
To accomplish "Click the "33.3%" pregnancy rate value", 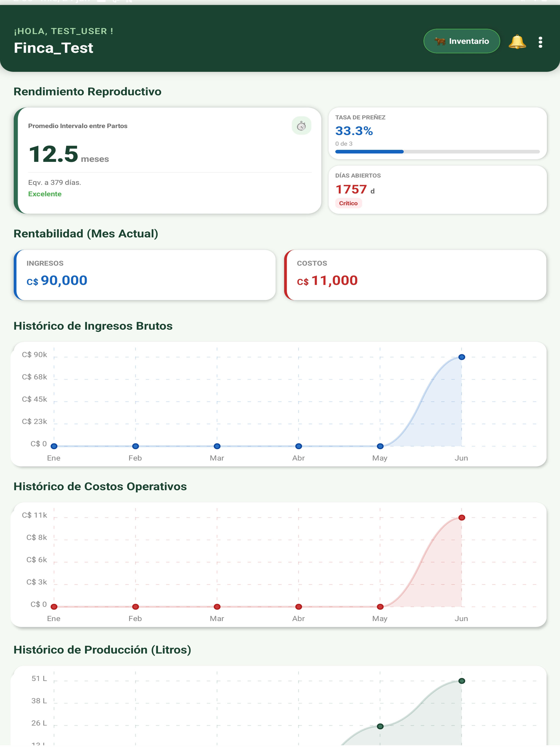I will click(x=354, y=131).
